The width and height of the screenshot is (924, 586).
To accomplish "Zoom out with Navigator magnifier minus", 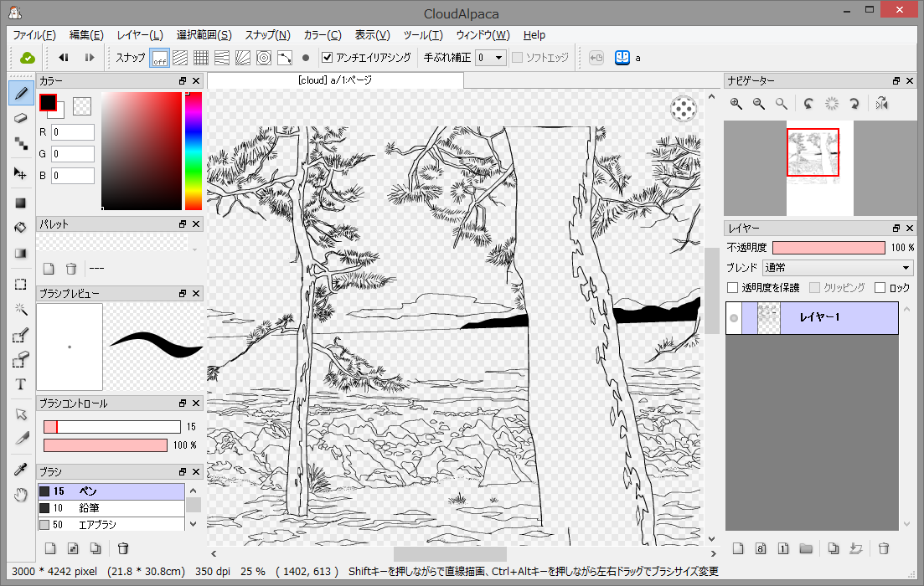I will [758, 104].
